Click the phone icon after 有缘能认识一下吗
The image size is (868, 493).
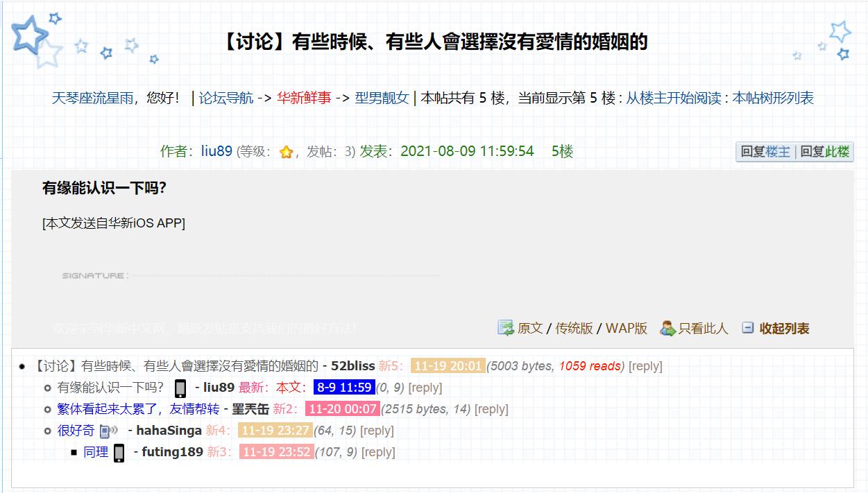pos(180,388)
